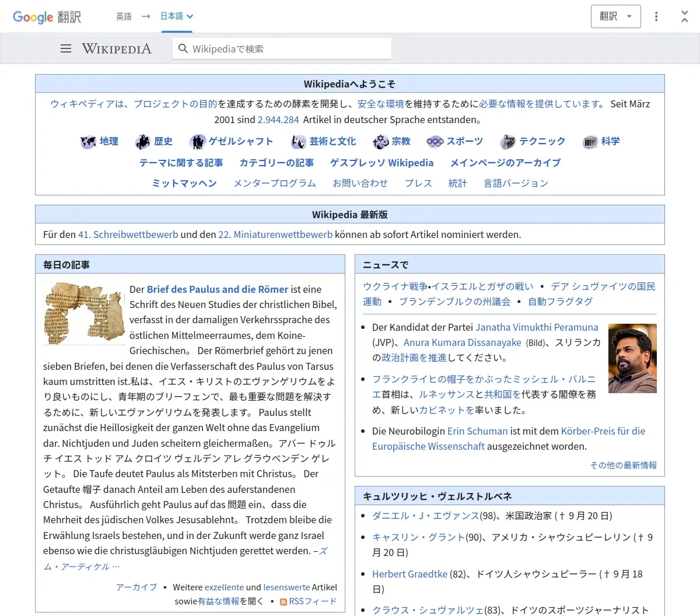
Task: Open the papyrus manuscript thumbnail
Action: click(84, 313)
